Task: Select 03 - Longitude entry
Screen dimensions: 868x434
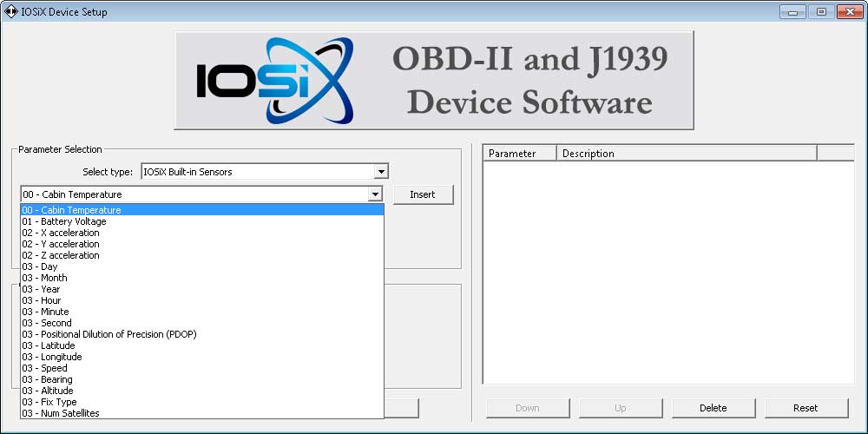Action: tap(202, 357)
